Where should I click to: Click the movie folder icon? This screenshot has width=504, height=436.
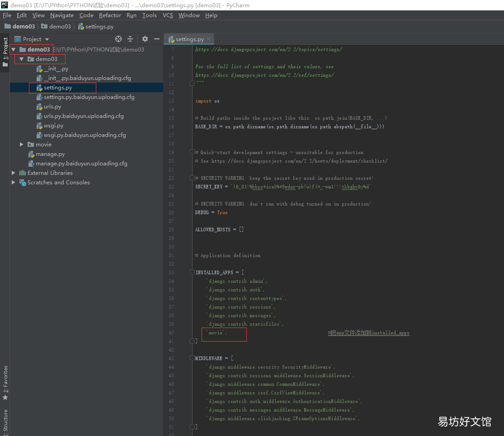31,145
